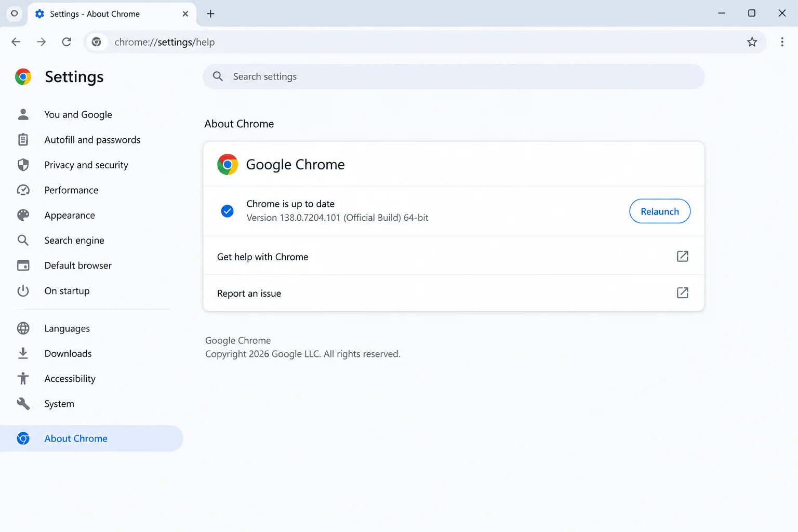Screen dimensions: 798x532
Task: Reload the current page
Action: point(66,42)
